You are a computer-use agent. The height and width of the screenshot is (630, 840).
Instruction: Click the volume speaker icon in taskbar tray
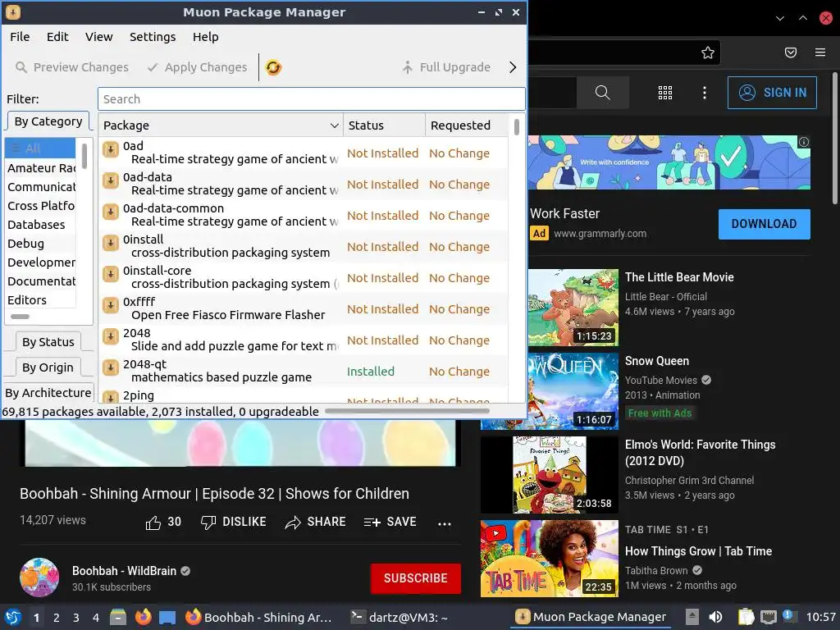[x=715, y=617]
